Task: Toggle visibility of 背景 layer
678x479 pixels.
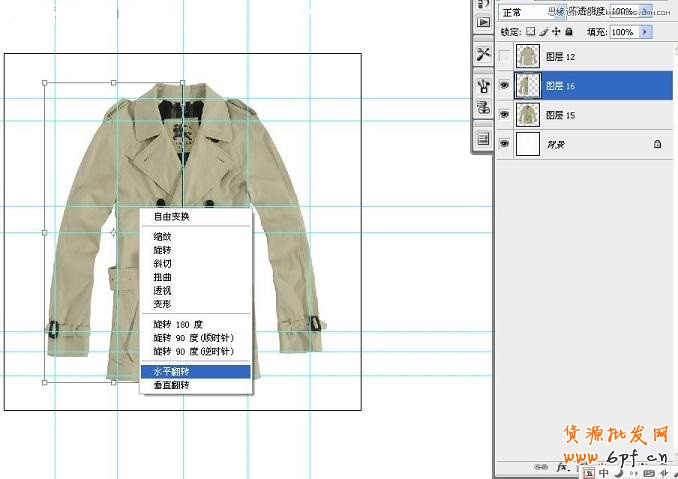Action: click(504, 145)
